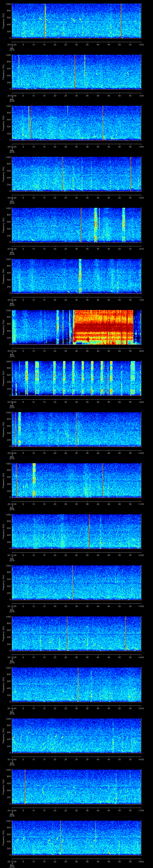The height and width of the screenshot is (868, 153).
Task: Click the 11:00 end time label
Action: point(141,504)
